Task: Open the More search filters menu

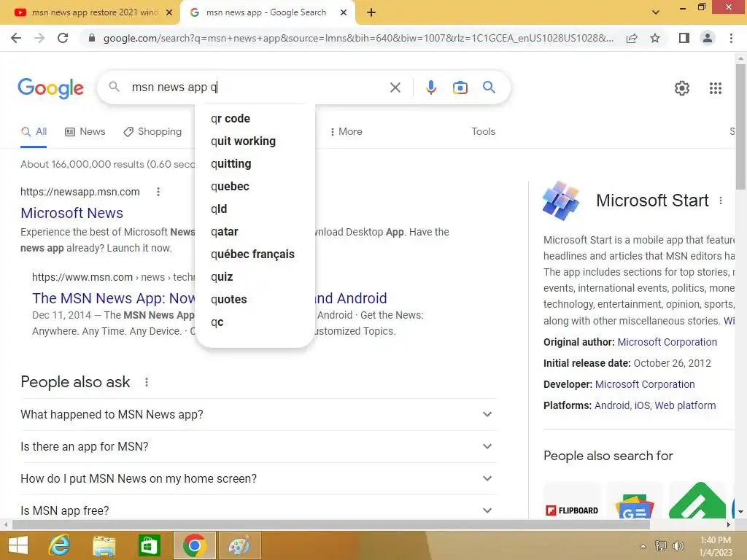Action: click(x=347, y=131)
